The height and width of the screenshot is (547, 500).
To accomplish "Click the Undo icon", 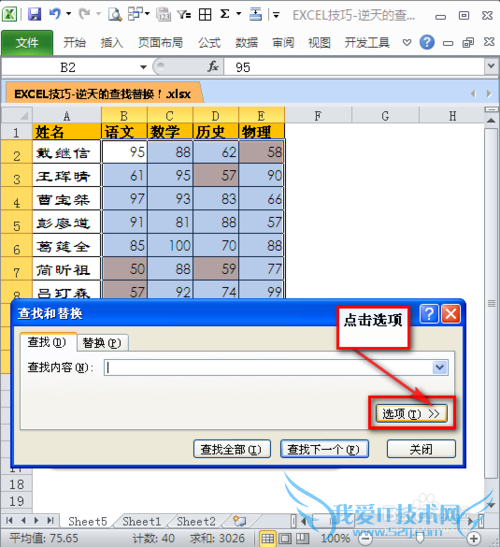I will 55,14.
